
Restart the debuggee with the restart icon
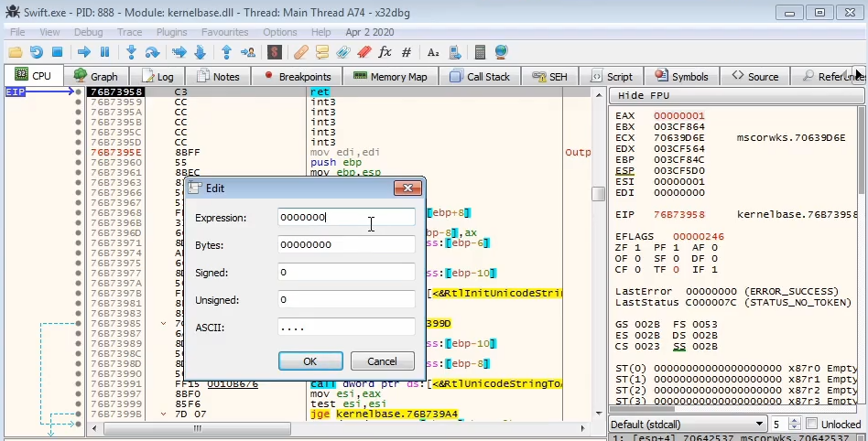coord(37,52)
